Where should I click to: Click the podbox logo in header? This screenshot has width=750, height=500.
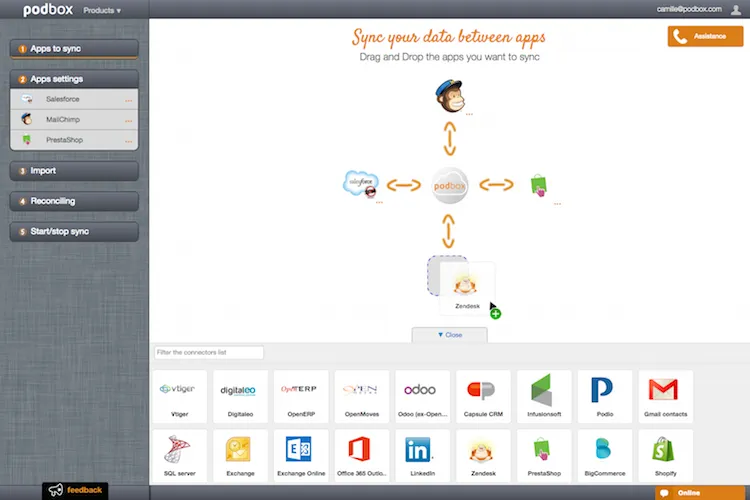click(x=48, y=10)
